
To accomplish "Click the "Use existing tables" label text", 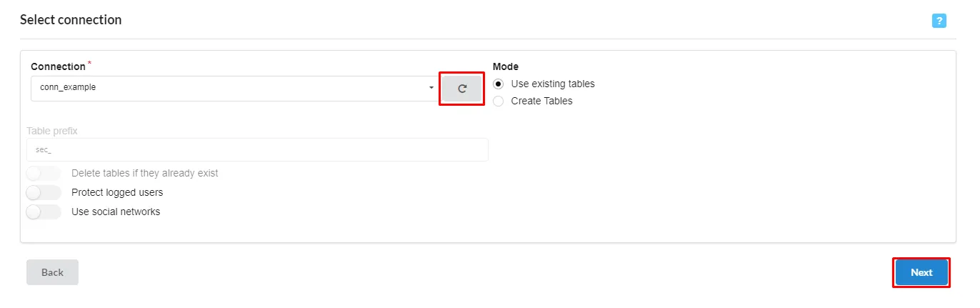I will (x=553, y=84).
